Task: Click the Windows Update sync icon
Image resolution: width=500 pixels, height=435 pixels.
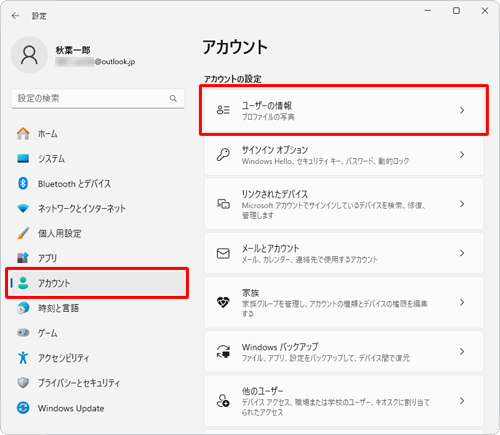Action: (23, 408)
